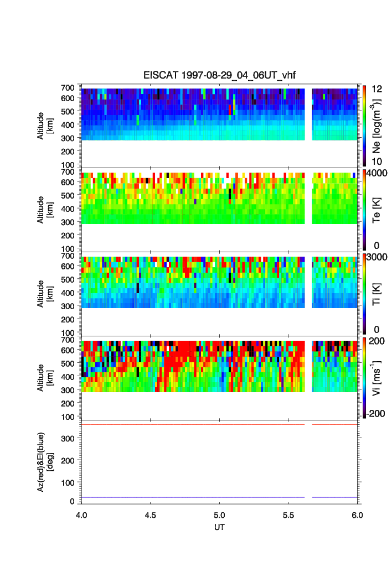Click the Ne color bar
Image resolution: width=392 pixels, height=588 pixels.
tap(364, 126)
